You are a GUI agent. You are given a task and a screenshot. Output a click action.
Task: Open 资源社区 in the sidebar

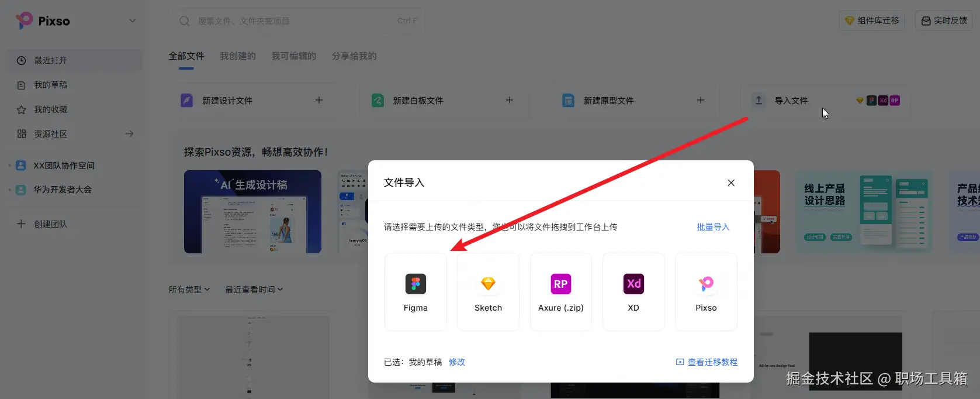(x=74, y=134)
